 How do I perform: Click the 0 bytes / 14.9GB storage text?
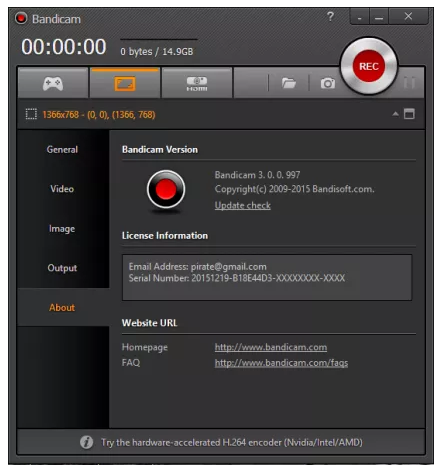tap(157, 52)
